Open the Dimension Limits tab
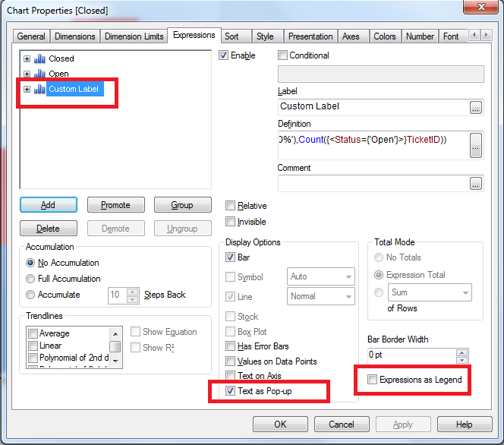Screen dimensions: 504x445 click(134, 36)
